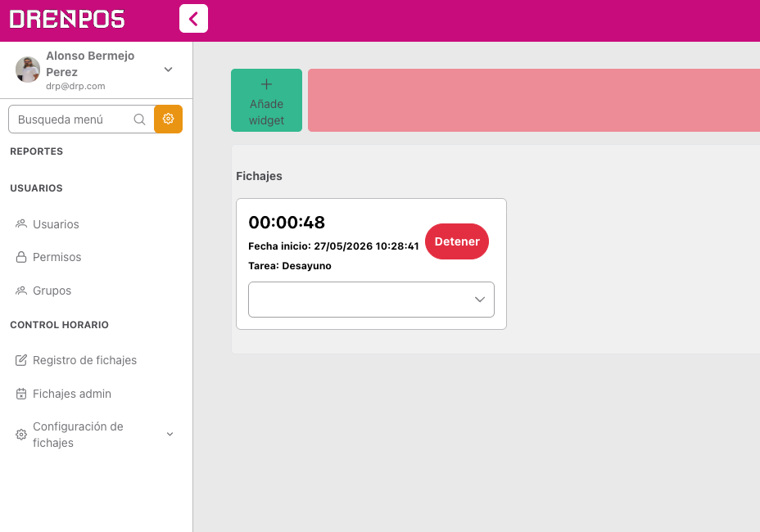Viewport: 760px width, 532px height.
Task: Open orange menu settings gear
Action: pyautogui.click(x=168, y=119)
